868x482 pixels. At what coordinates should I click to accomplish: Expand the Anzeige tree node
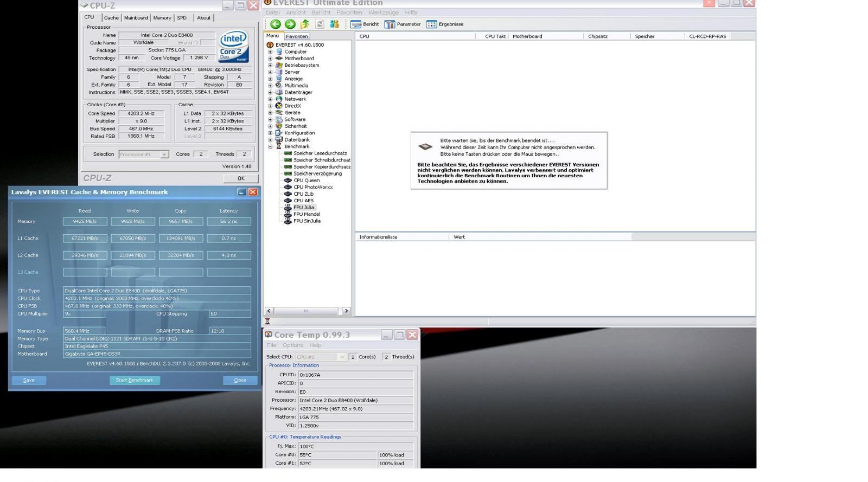(270, 79)
